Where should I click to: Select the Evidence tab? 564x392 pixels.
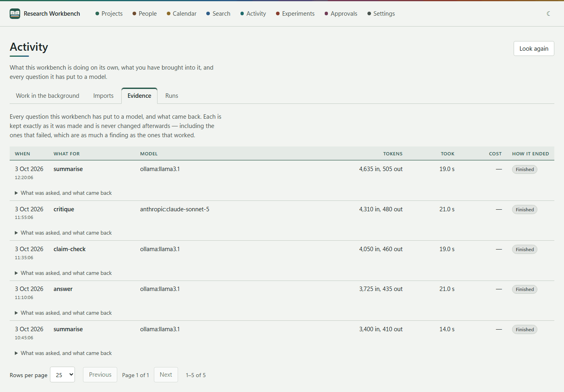[139, 96]
